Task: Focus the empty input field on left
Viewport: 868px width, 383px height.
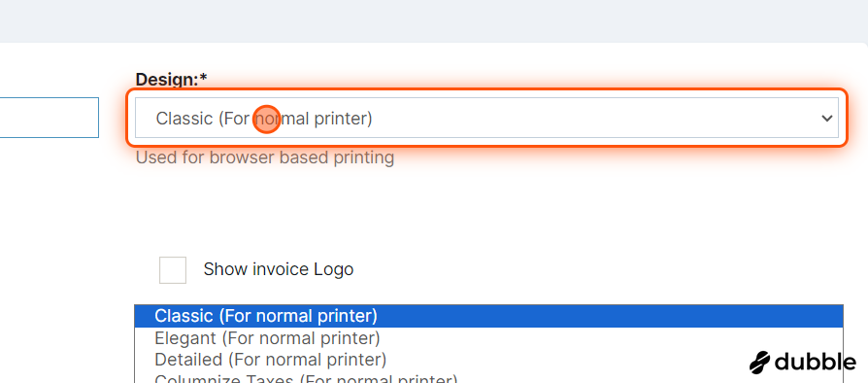Action: (50, 118)
